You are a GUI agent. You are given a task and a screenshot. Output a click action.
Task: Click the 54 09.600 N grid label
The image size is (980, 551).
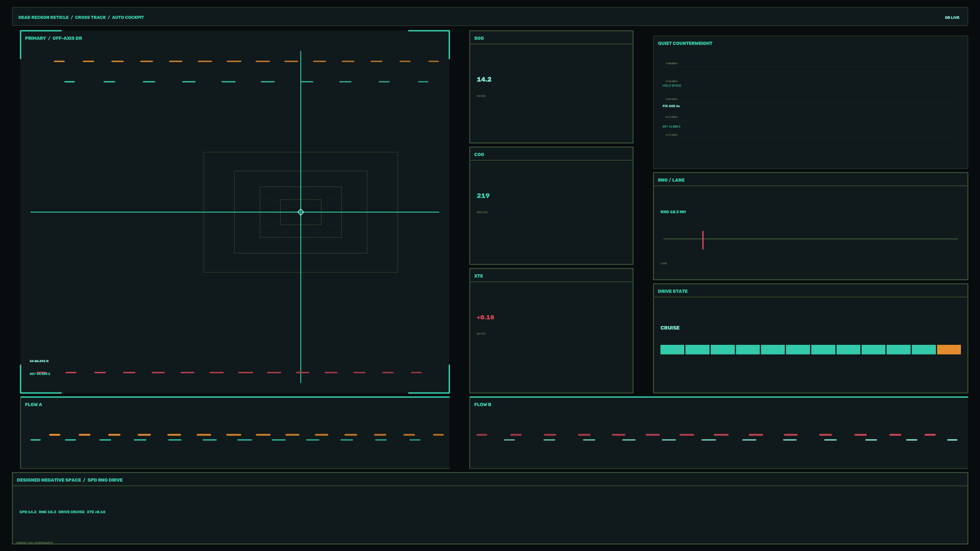click(671, 99)
